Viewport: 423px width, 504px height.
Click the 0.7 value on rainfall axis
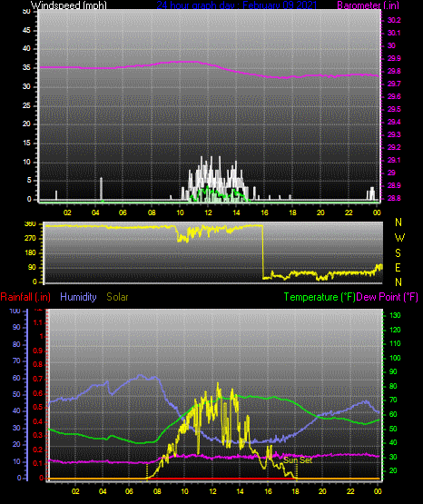[x=38, y=379]
